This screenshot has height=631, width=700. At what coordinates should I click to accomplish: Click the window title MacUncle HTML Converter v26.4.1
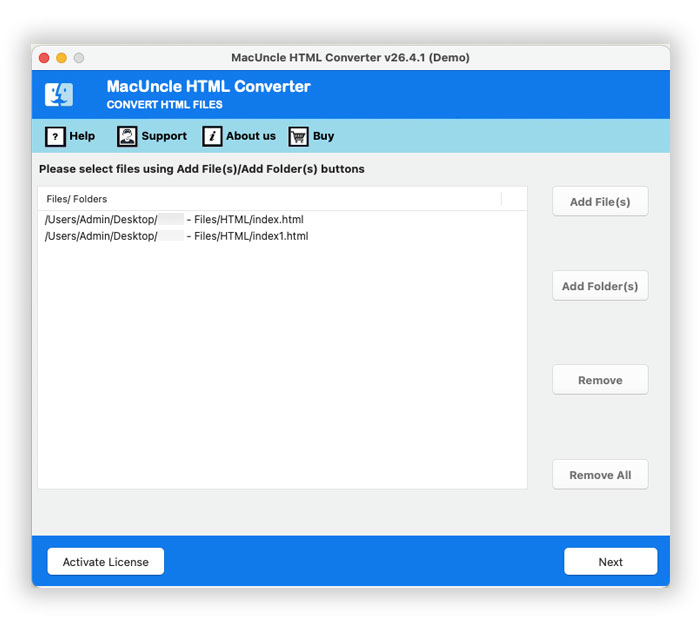tap(350, 58)
